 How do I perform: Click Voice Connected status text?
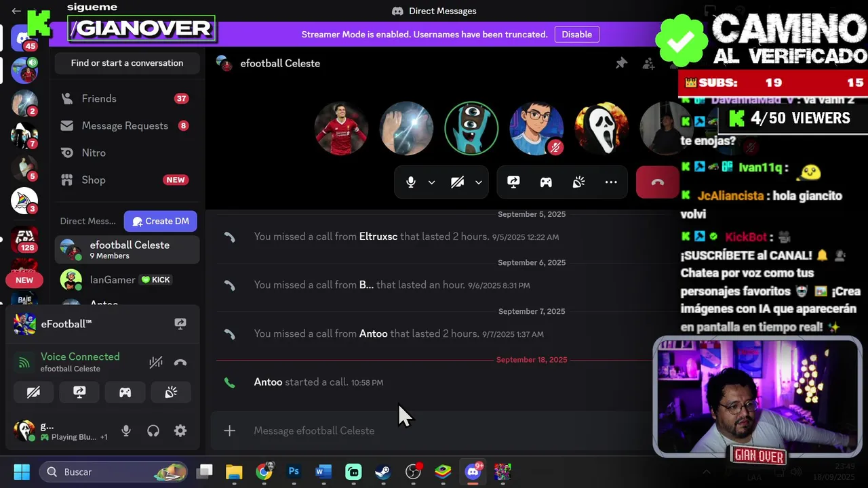(x=80, y=357)
